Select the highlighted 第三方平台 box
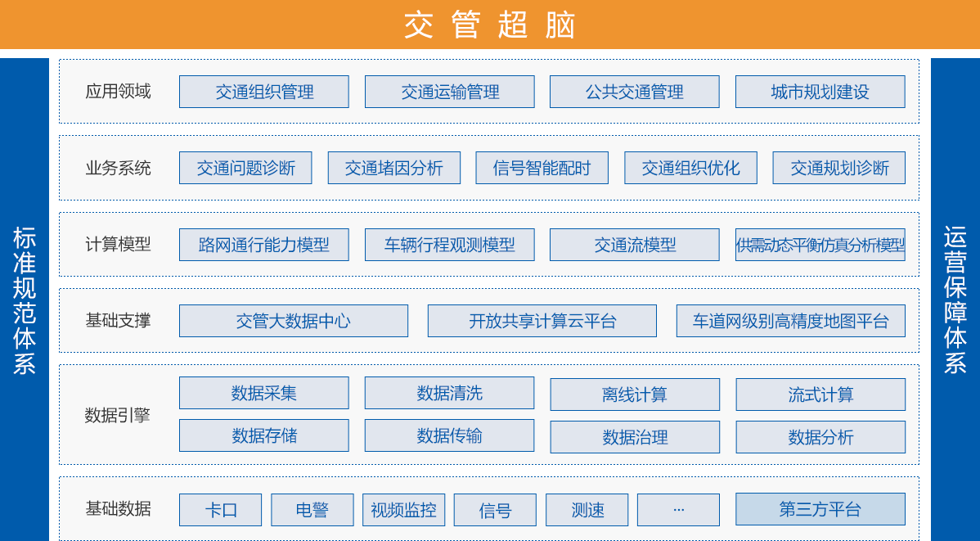 820,509
